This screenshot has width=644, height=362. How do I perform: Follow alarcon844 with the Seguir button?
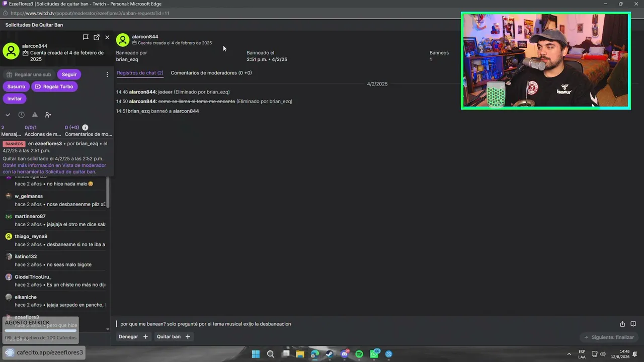(x=69, y=74)
